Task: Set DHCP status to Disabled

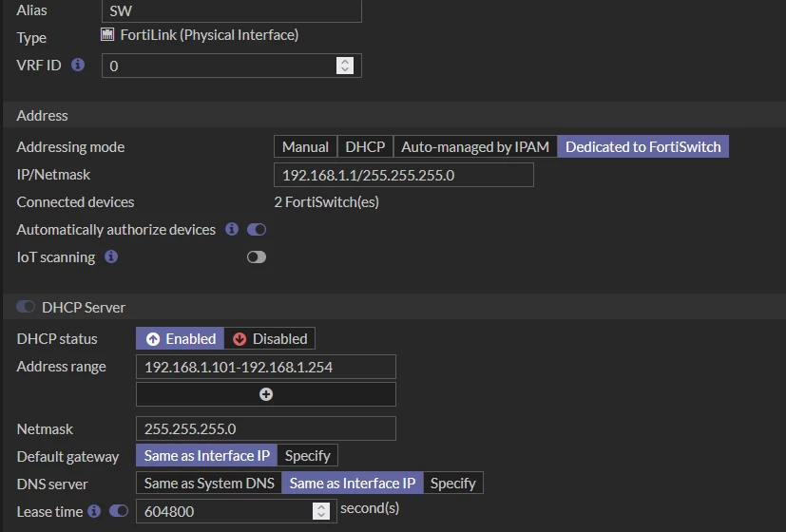Action: tap(270, 338)
